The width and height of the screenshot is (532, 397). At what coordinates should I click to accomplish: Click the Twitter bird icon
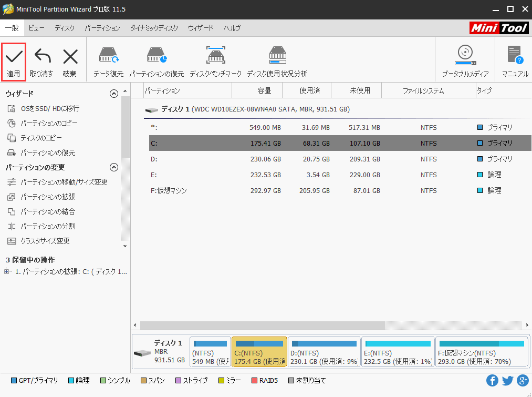(507, 380)
